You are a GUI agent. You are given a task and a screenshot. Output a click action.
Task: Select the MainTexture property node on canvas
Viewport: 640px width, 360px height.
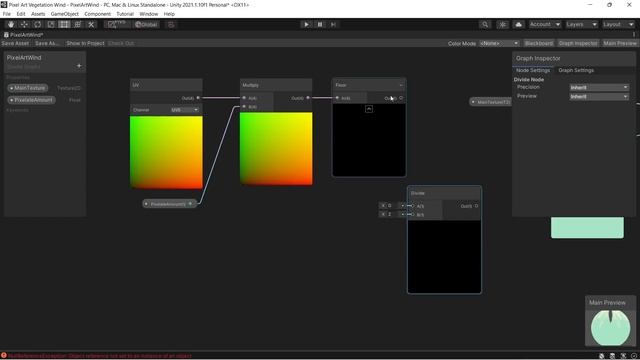pos(491,102)
